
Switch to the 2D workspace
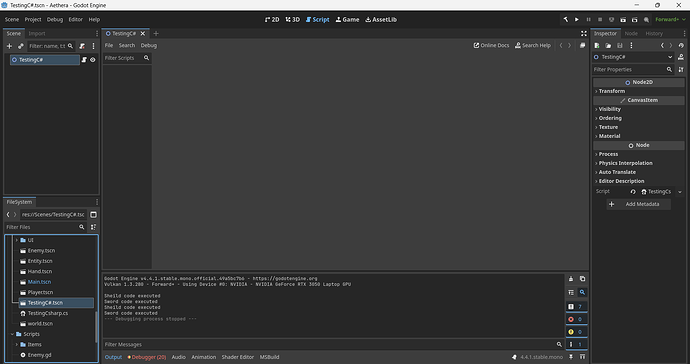[272, 19]
